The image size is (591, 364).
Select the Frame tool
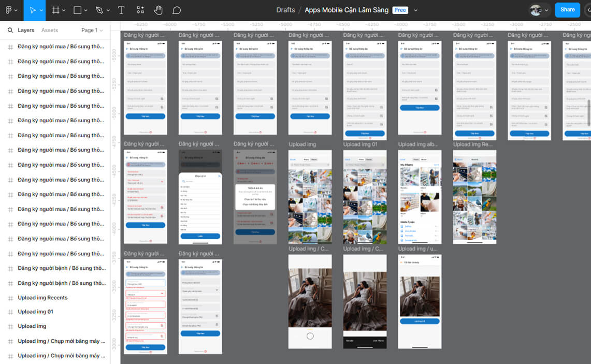55,10
